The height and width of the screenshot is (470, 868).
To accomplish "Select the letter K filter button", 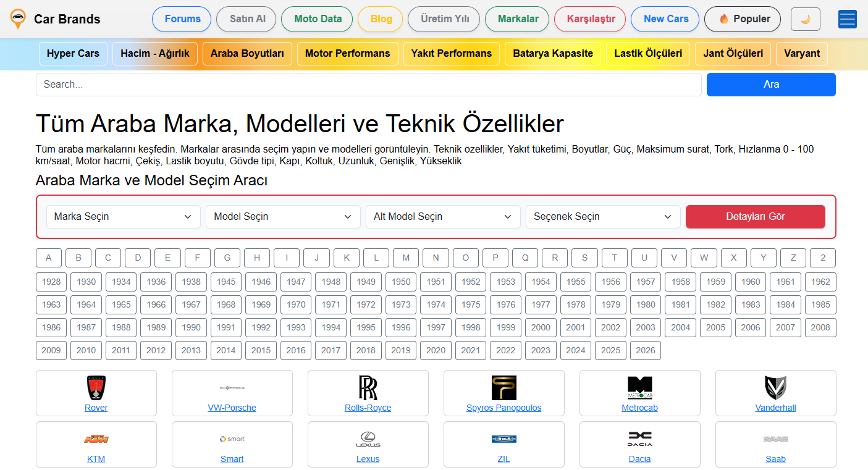I will 347,258.
